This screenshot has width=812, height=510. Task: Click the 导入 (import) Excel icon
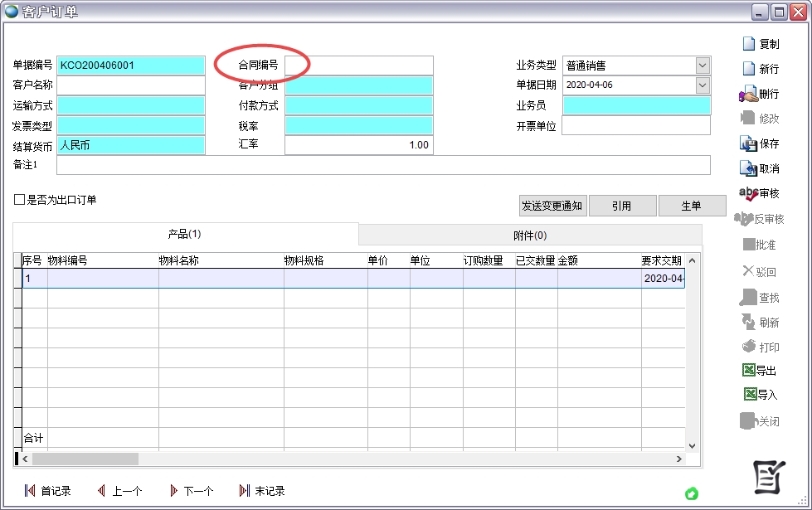[x=749, y=395]
